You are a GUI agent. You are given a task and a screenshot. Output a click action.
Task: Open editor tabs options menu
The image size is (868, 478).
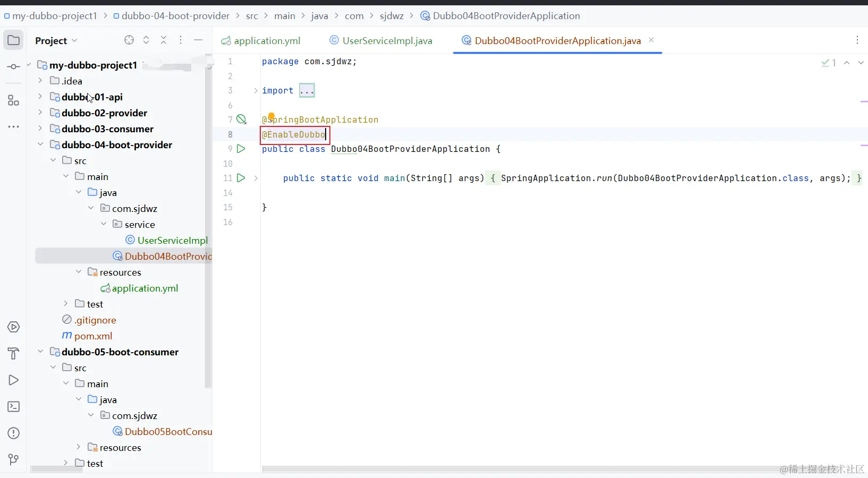pos(857,40)
